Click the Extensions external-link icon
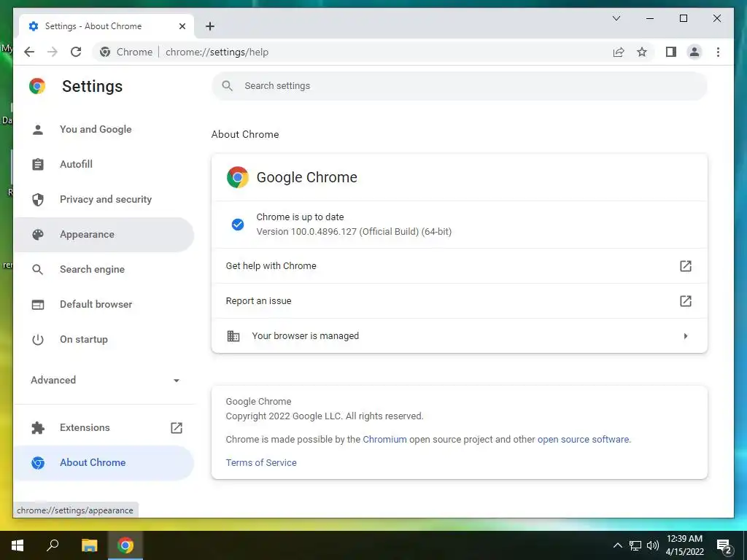This screenshot has width=747, height=560. click(177, 427)
